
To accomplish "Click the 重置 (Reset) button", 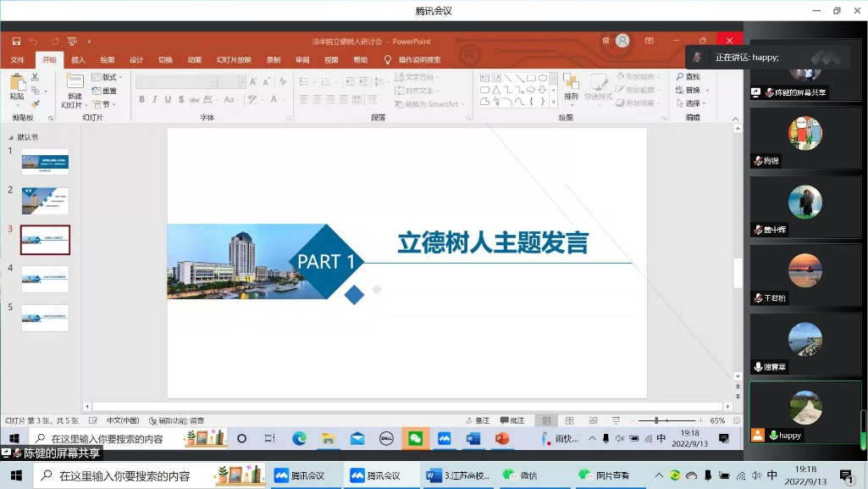I will pos(105,91).
